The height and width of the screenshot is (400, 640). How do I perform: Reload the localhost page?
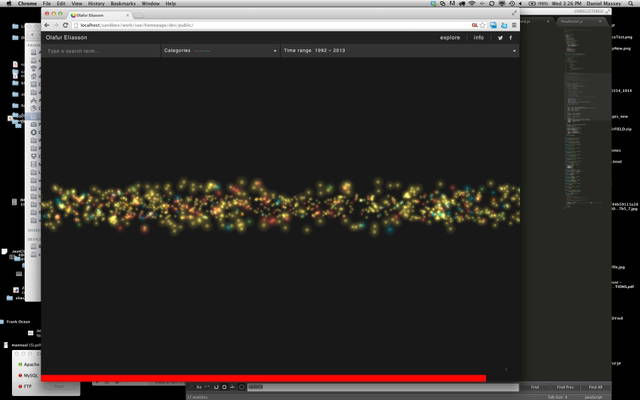[x=65, y=25]
